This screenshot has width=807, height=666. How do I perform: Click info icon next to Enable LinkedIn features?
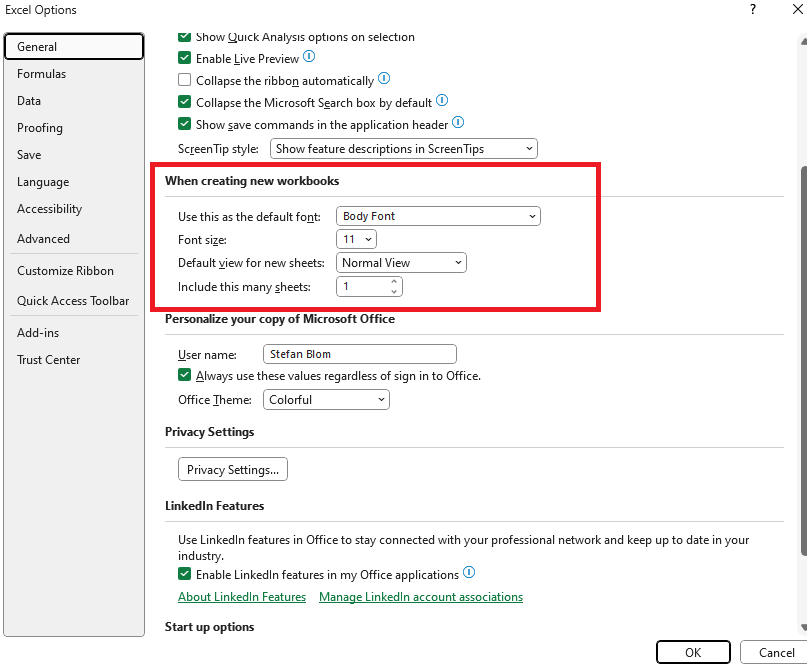469,572
